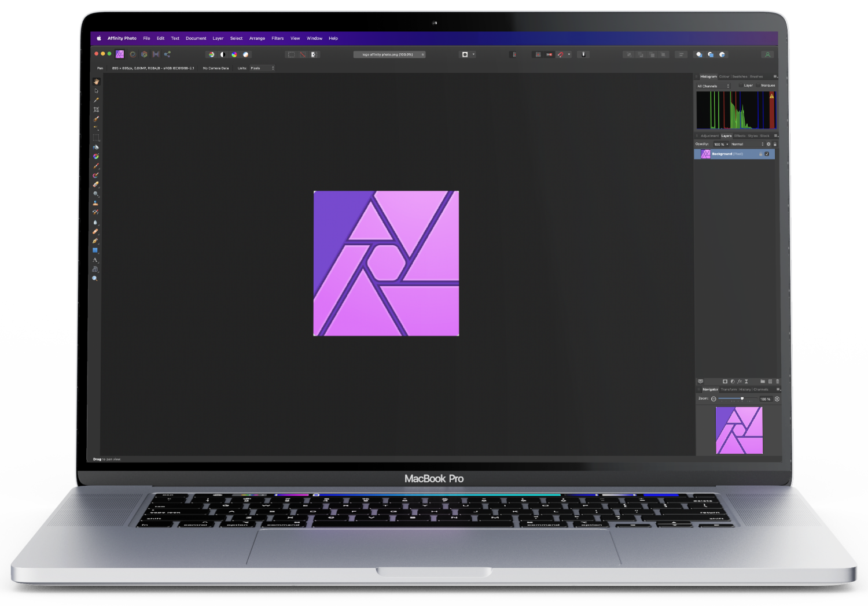Enable the Layer checkbox in Histogram panel
This screenshot has width=868, height=606.
pos(741,85)
